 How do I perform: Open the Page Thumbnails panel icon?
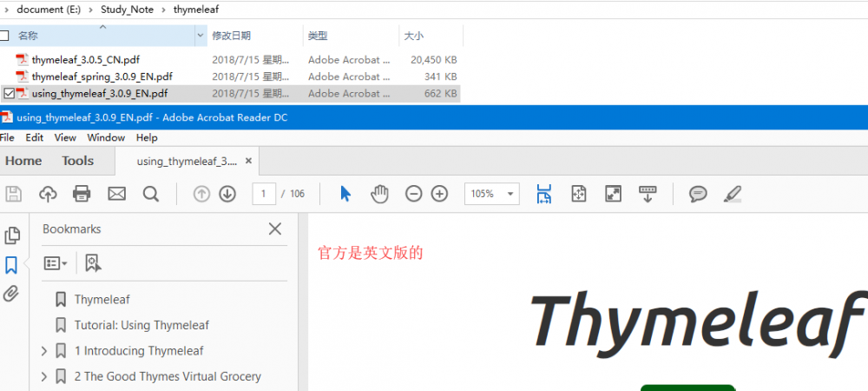(x=12, y=235)
